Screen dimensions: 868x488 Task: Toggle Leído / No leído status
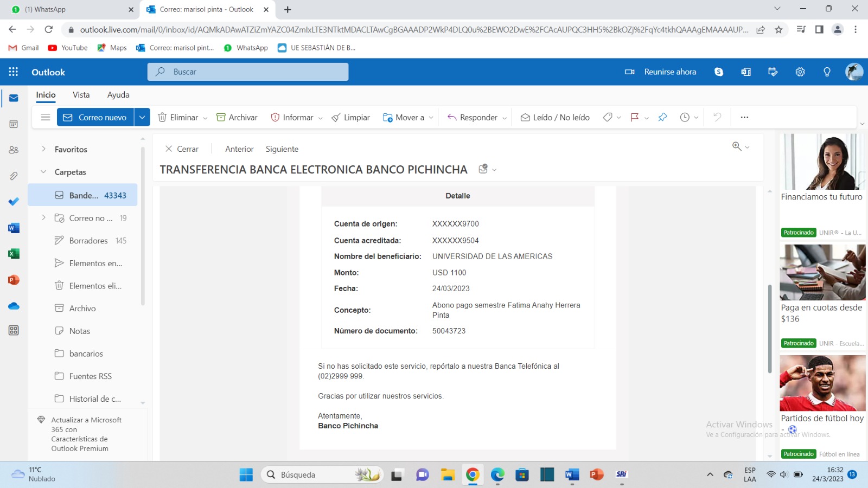(x=555, y=117)
